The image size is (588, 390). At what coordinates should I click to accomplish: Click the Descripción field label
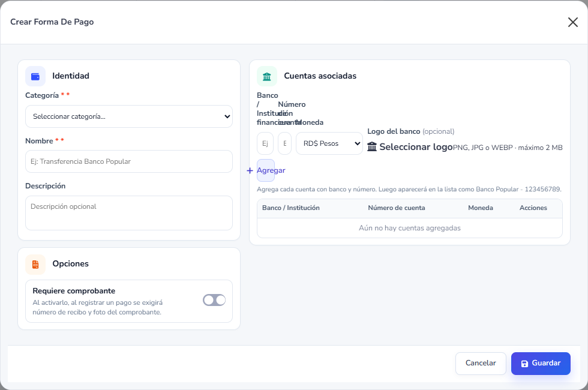(x=46, y=186)
